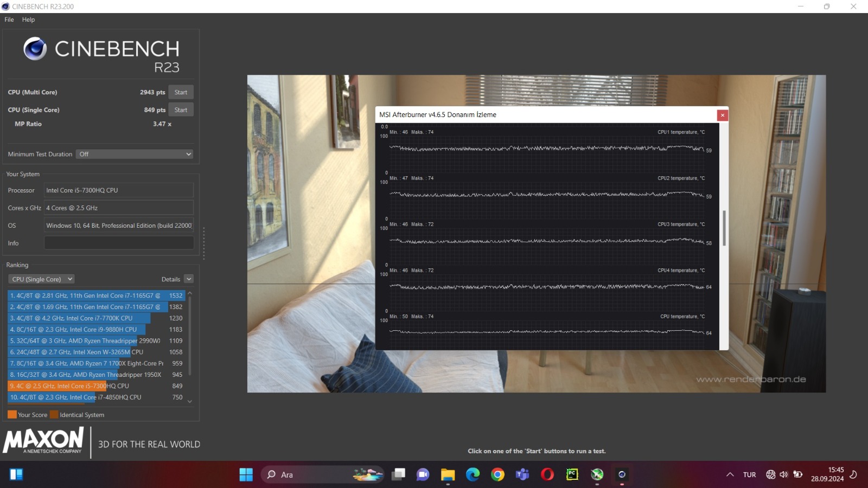Open the Windows widgets panel
Image resolution: width=868 pixels, height=488 pixels.
[16, 474]
